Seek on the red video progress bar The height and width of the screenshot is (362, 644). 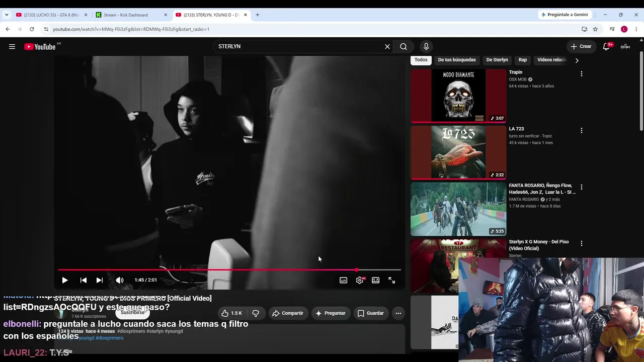click(229, 270)
